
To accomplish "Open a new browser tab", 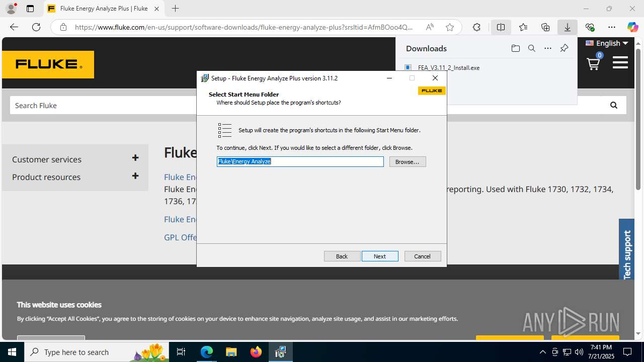I will pos(175,9).
